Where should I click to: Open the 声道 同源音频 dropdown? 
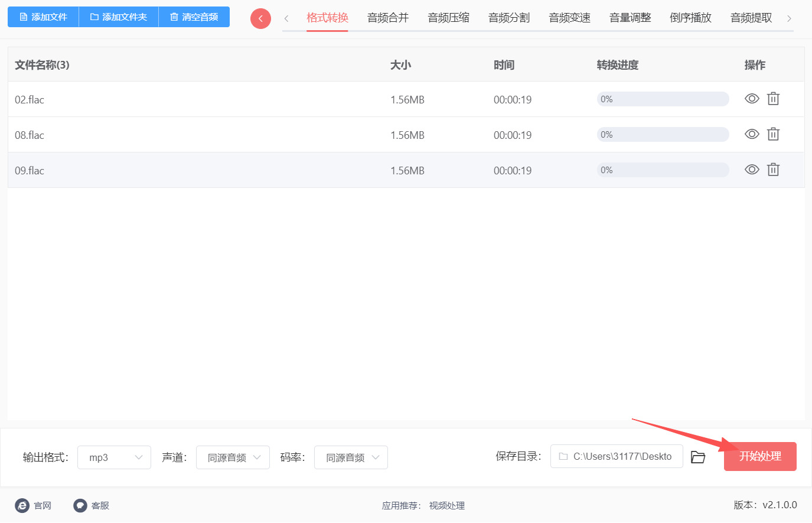pos(233,457)
